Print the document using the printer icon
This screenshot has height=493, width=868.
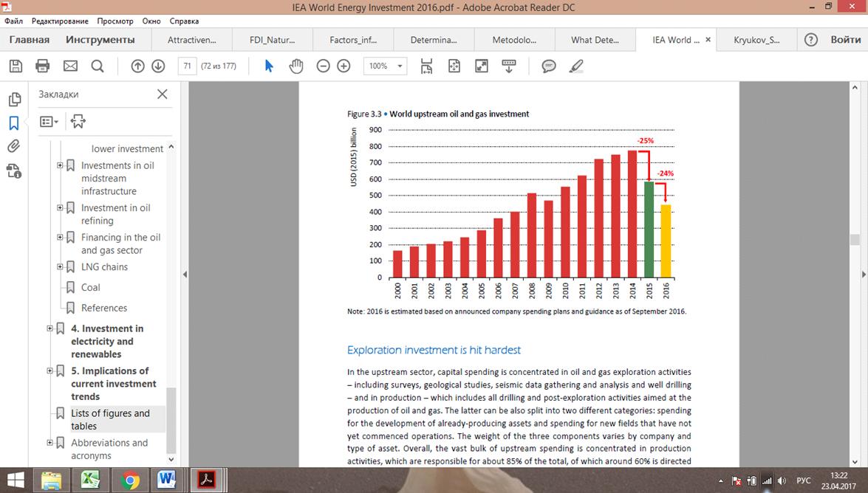point(42,66)
